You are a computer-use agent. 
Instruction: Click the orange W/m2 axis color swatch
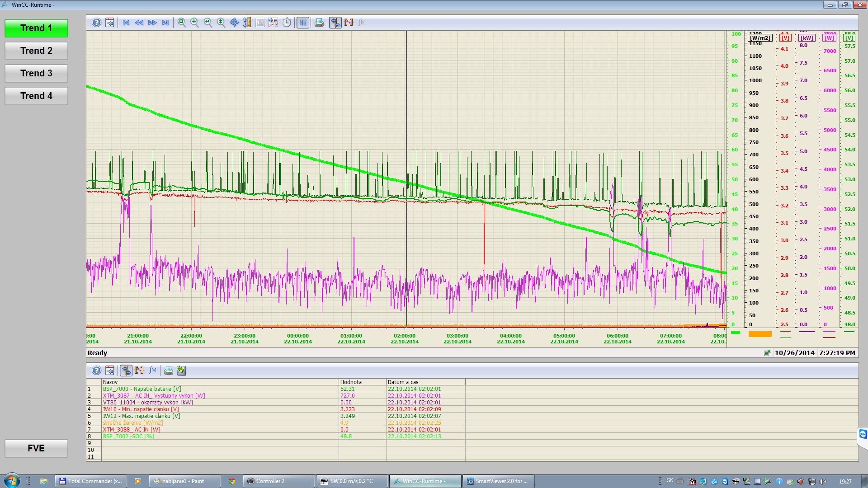759,334
